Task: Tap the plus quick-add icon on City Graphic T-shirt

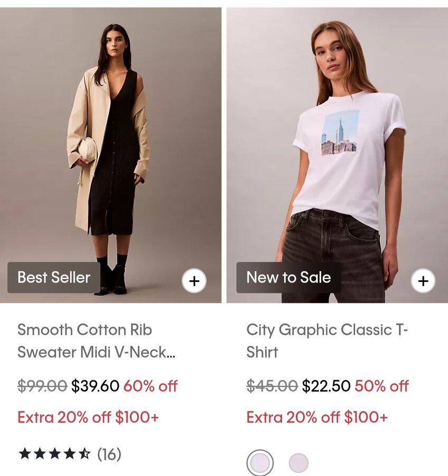Action: 423,281
